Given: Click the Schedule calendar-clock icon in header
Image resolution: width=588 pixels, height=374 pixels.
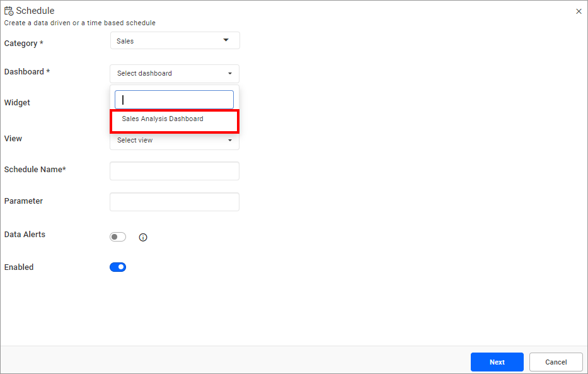Looking at the screenshot, I should pos(8,10).
